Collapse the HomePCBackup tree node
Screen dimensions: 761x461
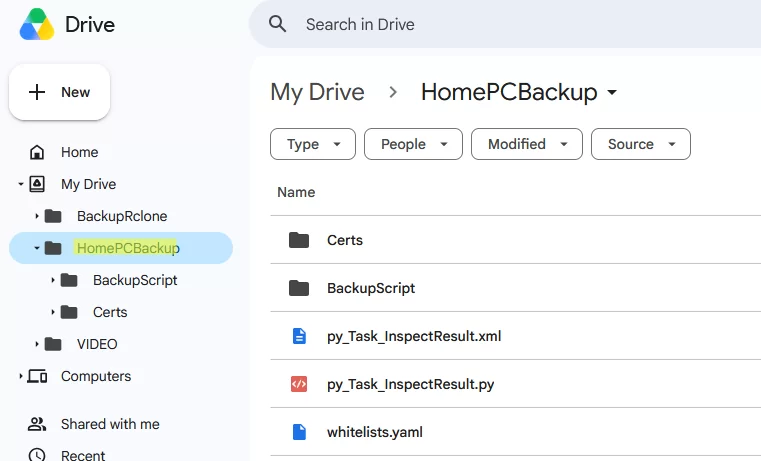tap(37, 248)
